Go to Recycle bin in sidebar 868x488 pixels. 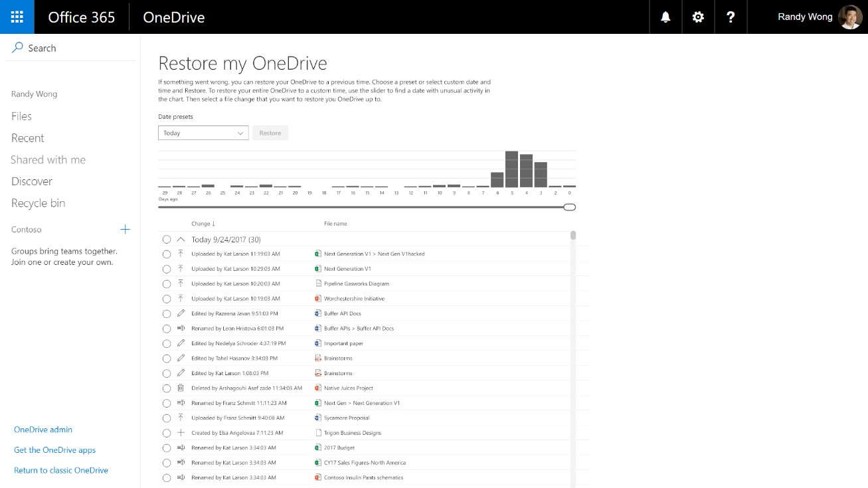coord(38,203)
